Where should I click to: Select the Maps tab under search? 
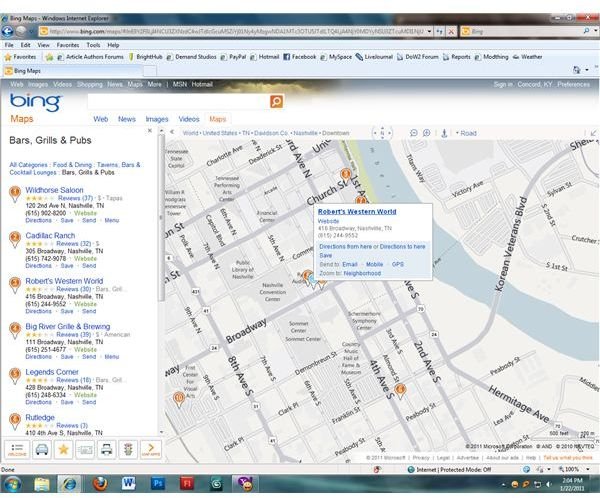218,119
